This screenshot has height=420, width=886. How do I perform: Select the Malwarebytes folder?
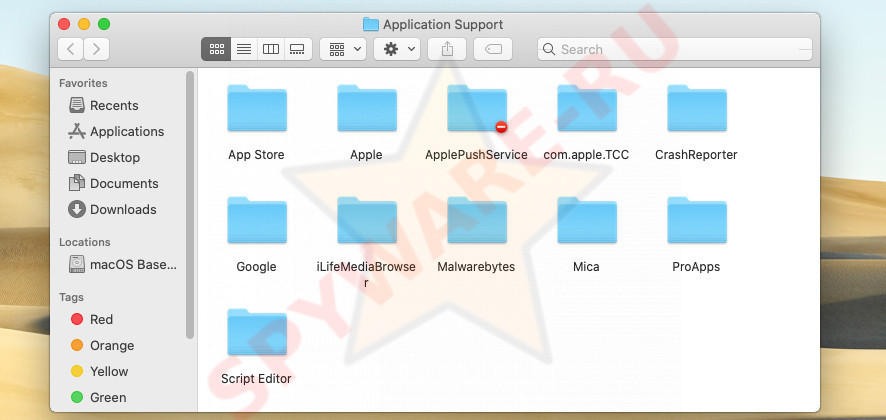tap(477, 220)
